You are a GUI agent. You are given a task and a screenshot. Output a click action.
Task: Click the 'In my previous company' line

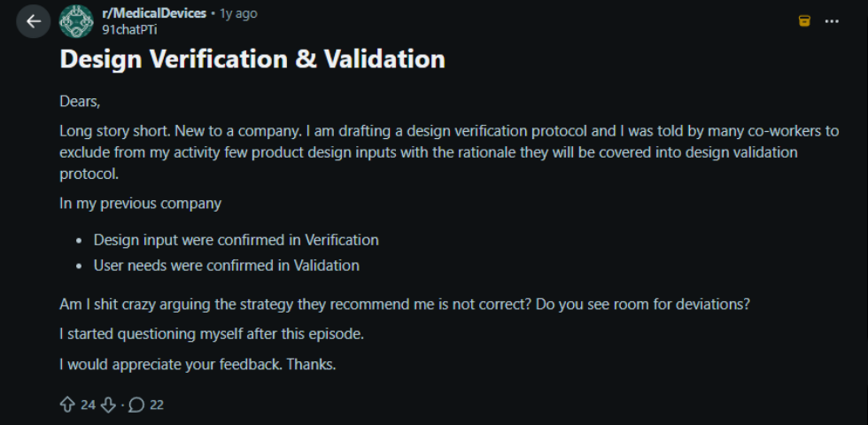140,204
